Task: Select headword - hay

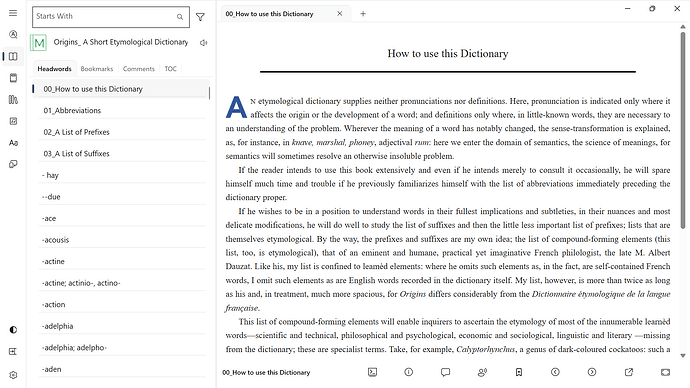Action: (x=122, y=175)
